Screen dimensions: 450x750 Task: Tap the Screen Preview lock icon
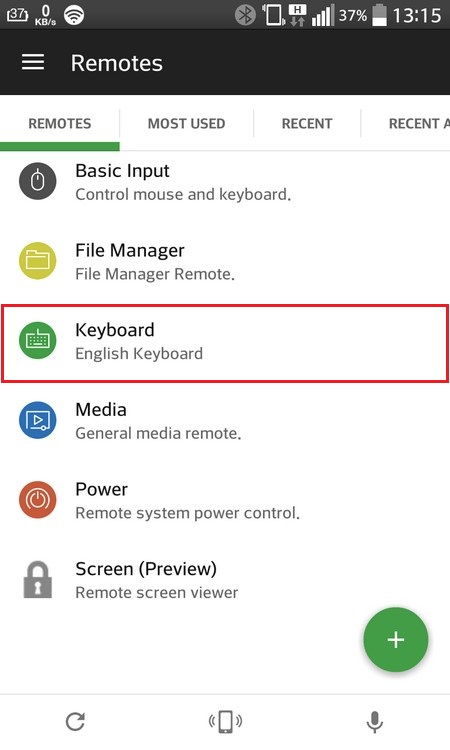pos(37,580)
